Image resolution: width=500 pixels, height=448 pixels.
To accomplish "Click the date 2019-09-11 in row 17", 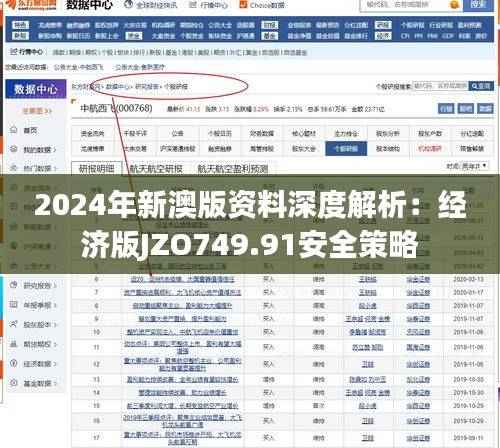I will pyautogui.click(x=468, y=437).
